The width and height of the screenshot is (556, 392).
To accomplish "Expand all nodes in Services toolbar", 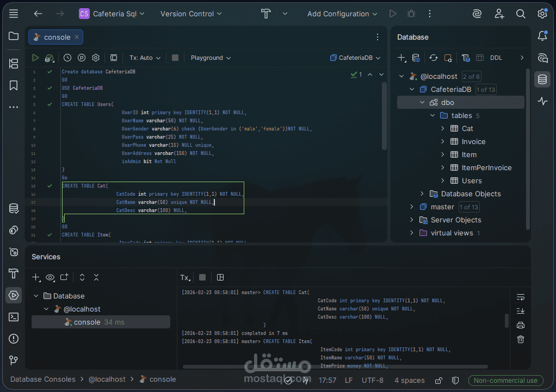I will [x=82, y=277].
